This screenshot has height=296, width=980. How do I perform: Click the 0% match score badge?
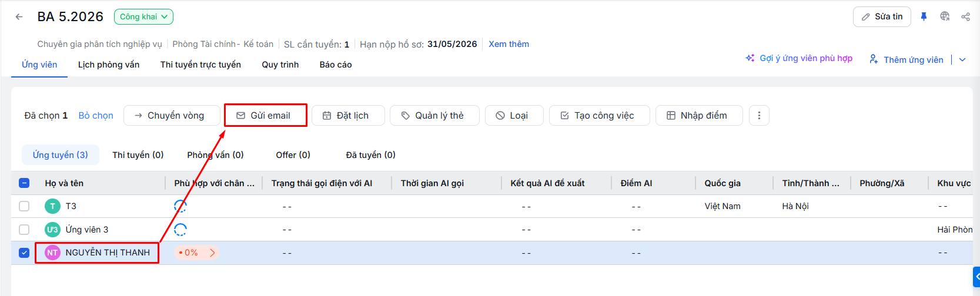pyautogui.click(x=196, y=253)
